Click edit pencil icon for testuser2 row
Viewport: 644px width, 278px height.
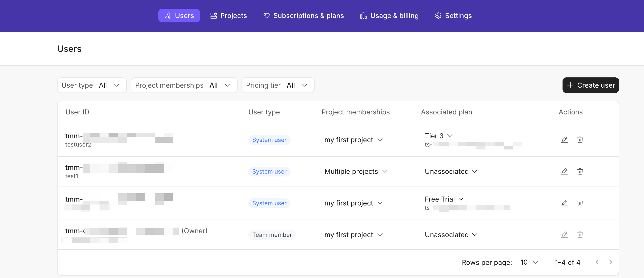pos(564,140)
